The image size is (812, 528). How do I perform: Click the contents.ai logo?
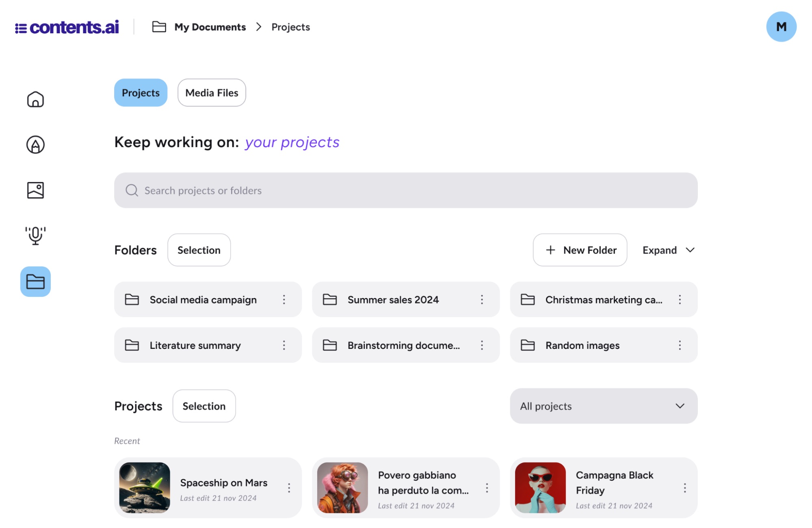point(67,27)
